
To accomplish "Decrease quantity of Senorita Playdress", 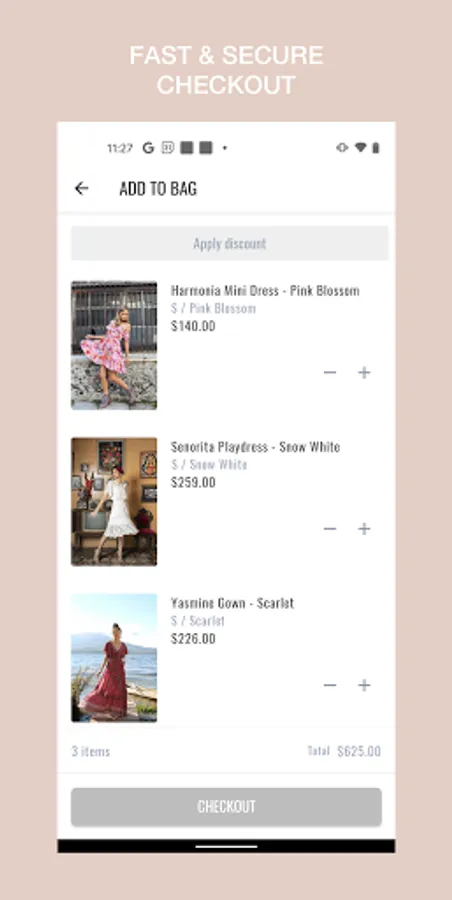I will [330, 529].
